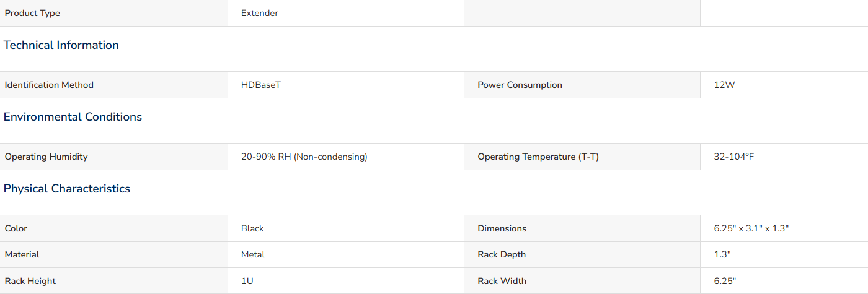Click the Black color value cell
The image size is (868, 294).
[346, 228]
